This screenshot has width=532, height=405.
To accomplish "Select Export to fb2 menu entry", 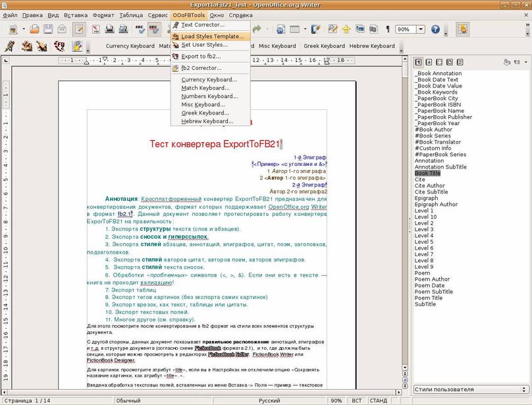I will coord(201,56).
